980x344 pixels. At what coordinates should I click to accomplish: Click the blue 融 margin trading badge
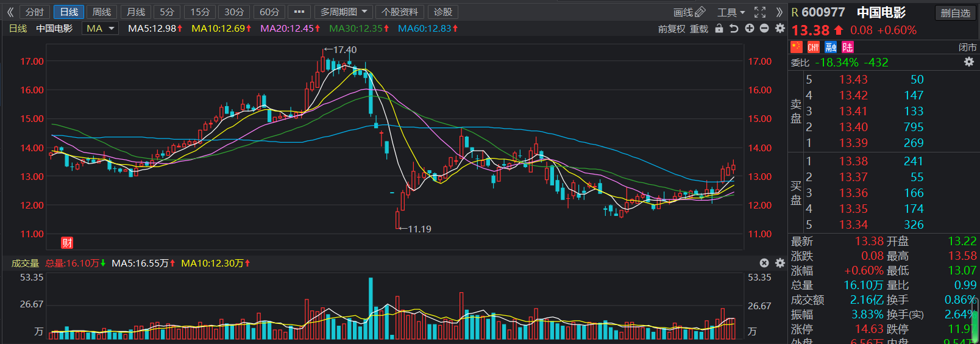tap(831, 47)
